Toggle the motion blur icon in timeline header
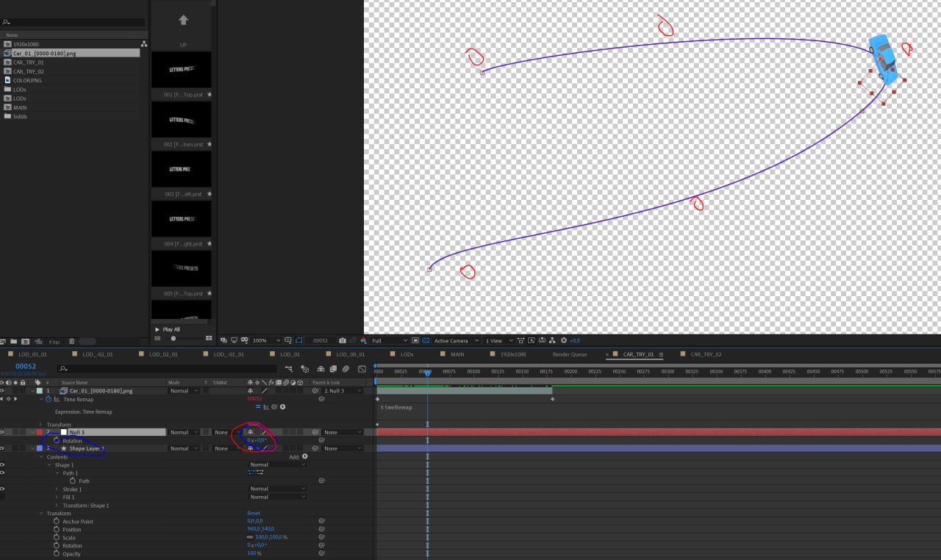 [x=346, y=369]
